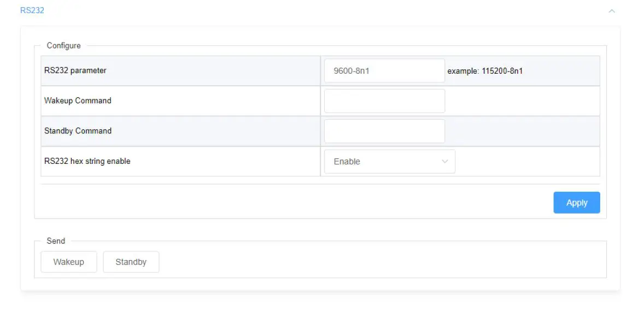This screenshot has height=313, width=644.
Task: Click the arrow icon in Enable selector
Action: 444,162
